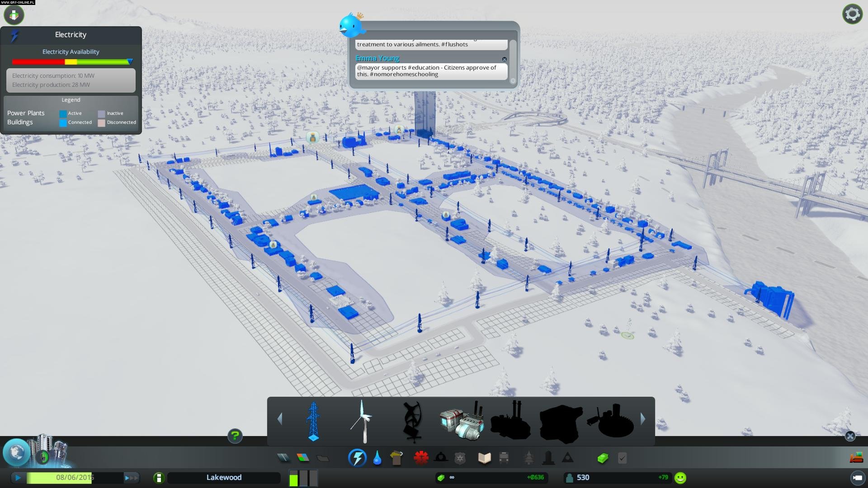Choose the coal power plant
Viewport: 868px width, 488px height.
(462, 421)
